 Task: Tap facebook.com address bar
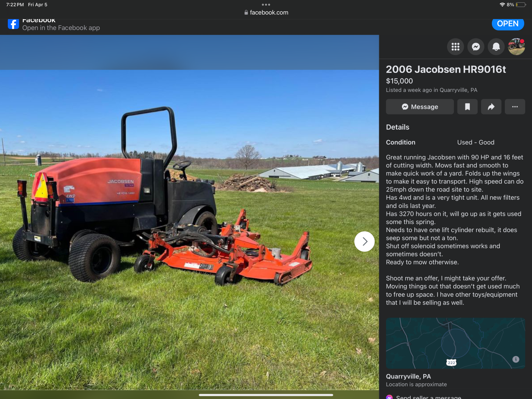266,13
